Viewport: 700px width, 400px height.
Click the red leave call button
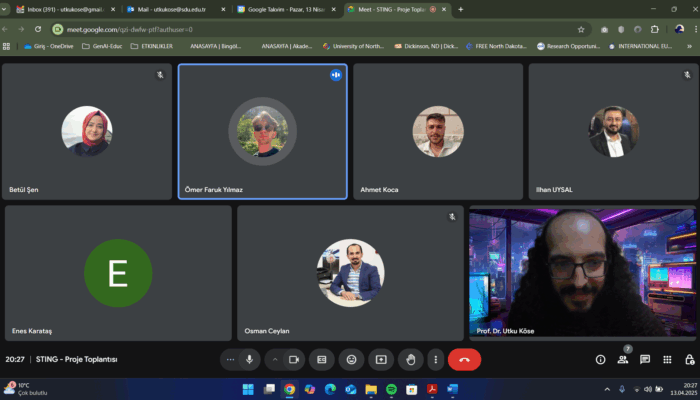[464, 359]
